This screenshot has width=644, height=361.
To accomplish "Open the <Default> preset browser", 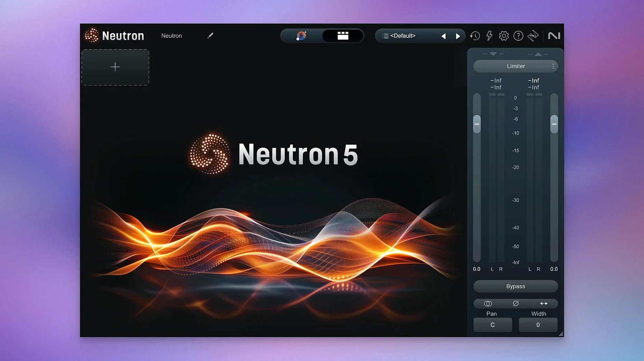I will click(403, 36).
